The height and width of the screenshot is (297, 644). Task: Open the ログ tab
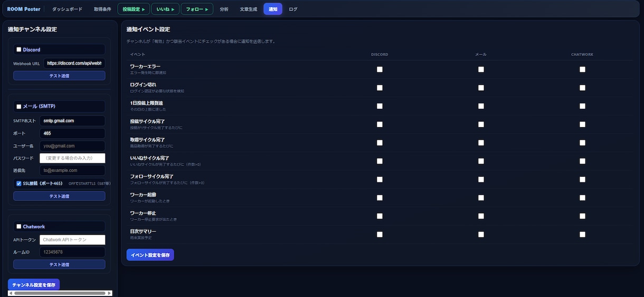click(x=293, y=9)
